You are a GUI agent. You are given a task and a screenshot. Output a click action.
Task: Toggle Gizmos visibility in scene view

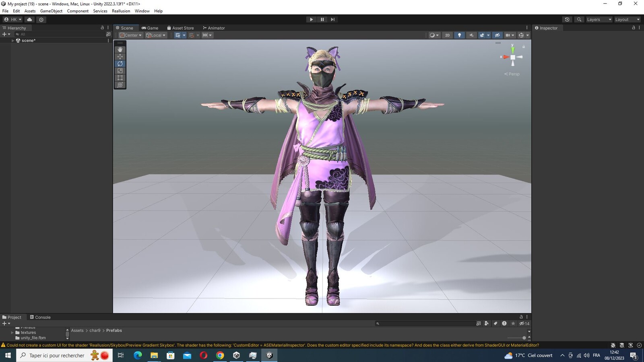tap(521, 35)
